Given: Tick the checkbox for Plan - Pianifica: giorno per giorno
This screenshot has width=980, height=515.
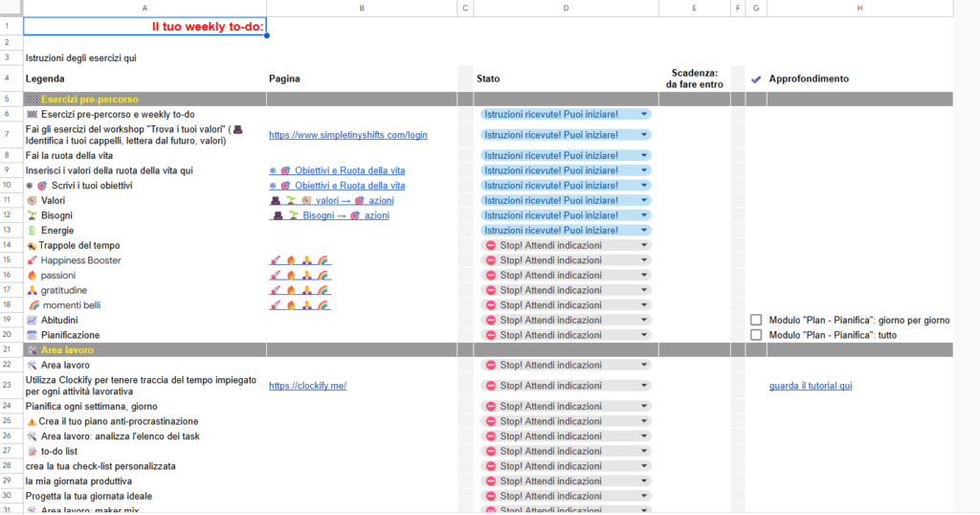Looking at the screenshot, I should 756,320.
